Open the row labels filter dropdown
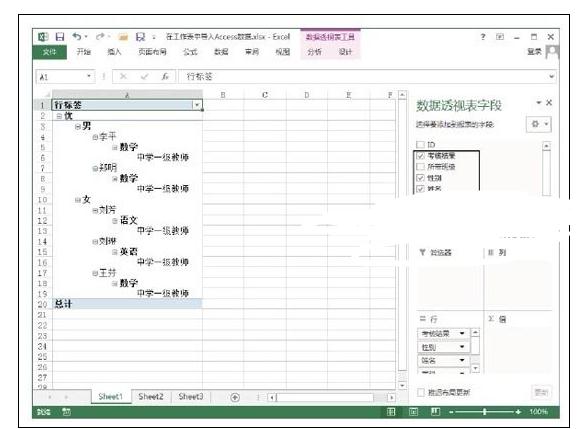 (x=197, y=105)
